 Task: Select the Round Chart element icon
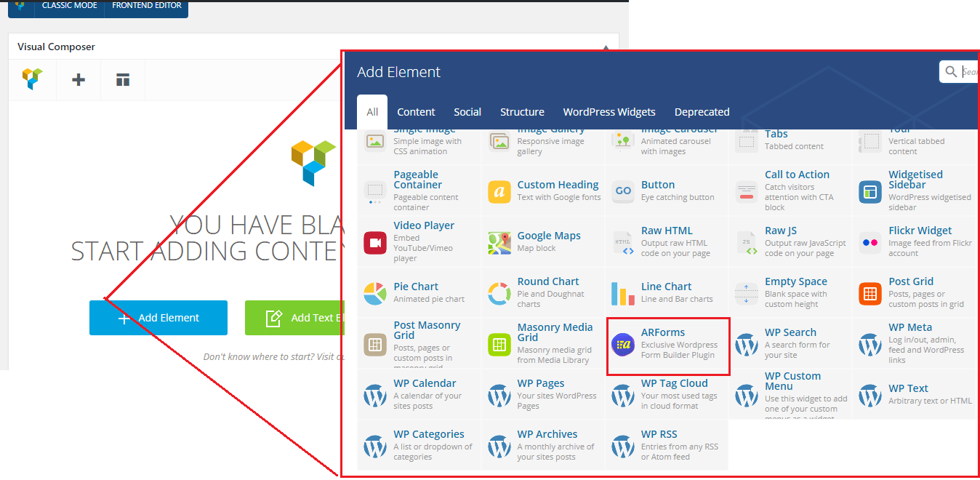point(499,294)
